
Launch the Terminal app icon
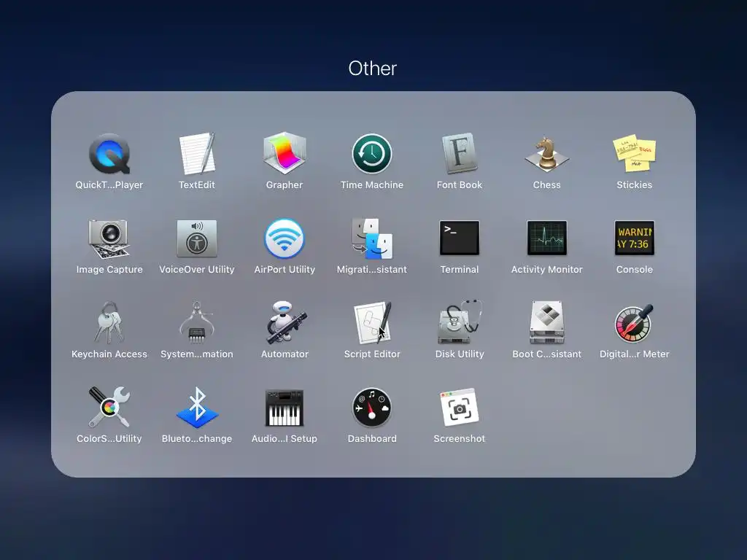point(460,238)
